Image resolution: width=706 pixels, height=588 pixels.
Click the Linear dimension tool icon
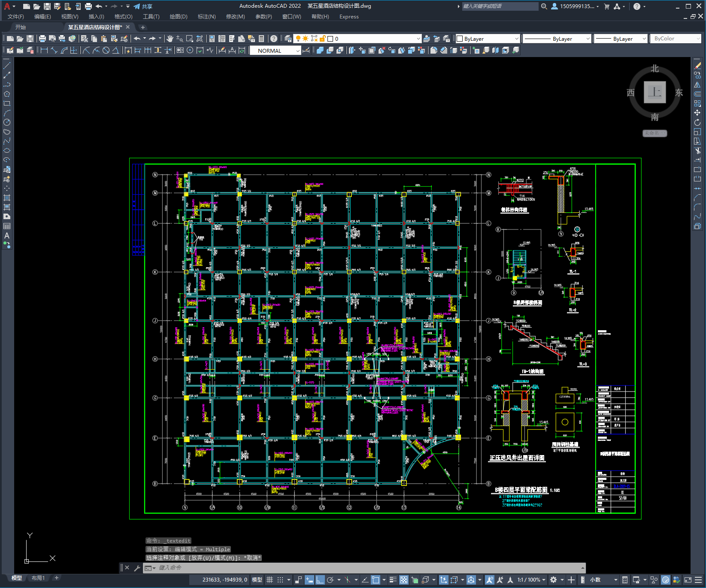tap(44, 50)
